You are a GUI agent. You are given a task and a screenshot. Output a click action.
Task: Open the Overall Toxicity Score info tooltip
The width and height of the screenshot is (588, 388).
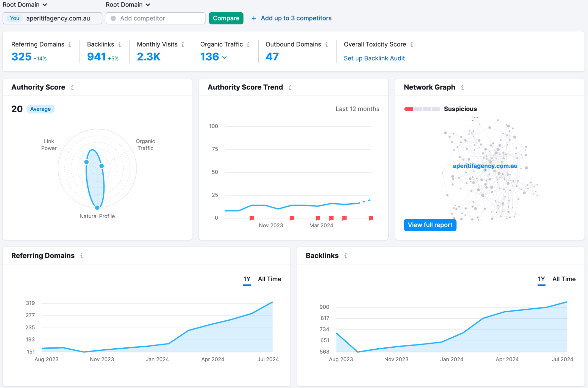coord(412,44)
